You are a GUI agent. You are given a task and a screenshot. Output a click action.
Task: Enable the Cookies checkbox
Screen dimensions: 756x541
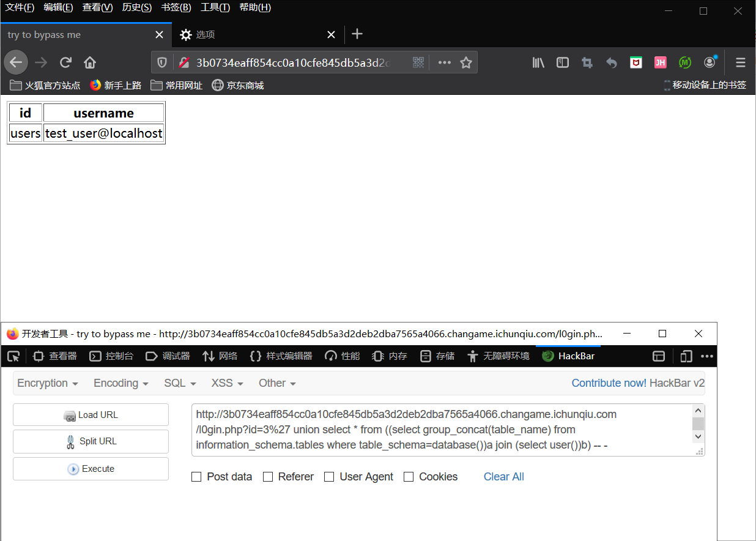[409, 477]
